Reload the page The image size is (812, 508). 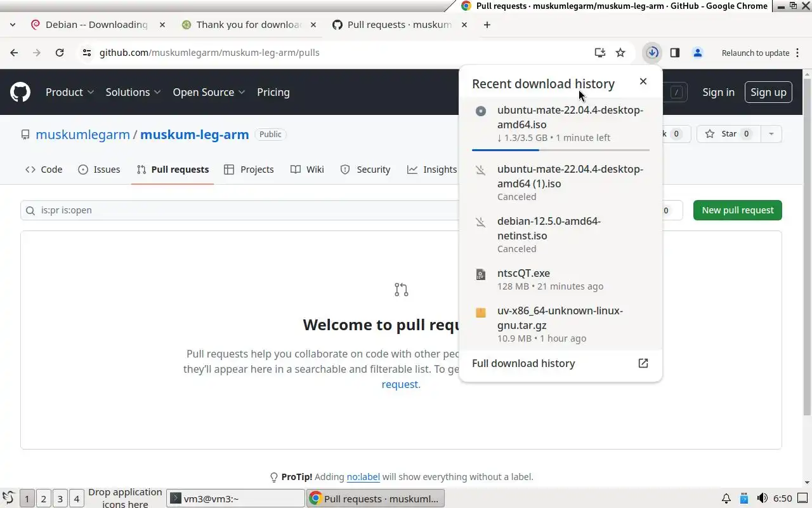pos(60,53)
